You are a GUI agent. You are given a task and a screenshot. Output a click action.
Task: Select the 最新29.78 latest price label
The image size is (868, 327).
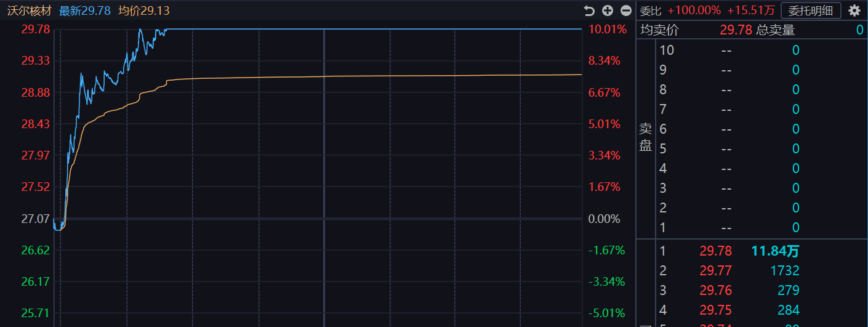click(x=84, y=10)
